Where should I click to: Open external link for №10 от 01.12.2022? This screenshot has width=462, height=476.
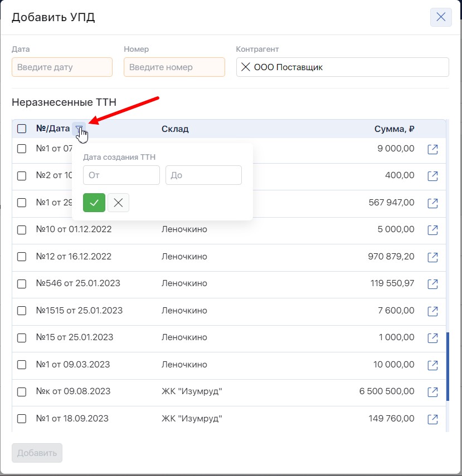tap(432, 230)
